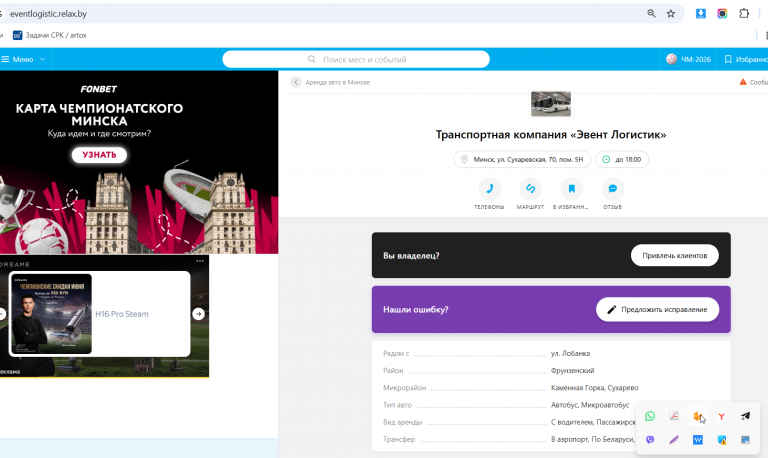Open Adobe Acrobat tray icon
768x458 pixels.
[674, 416]
